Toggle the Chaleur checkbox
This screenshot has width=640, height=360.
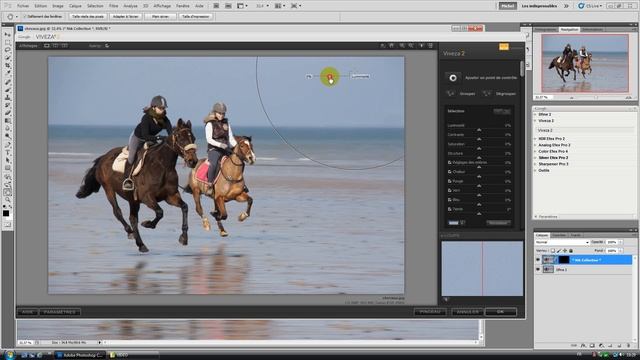pyautogui.click(x=449, y=172)
